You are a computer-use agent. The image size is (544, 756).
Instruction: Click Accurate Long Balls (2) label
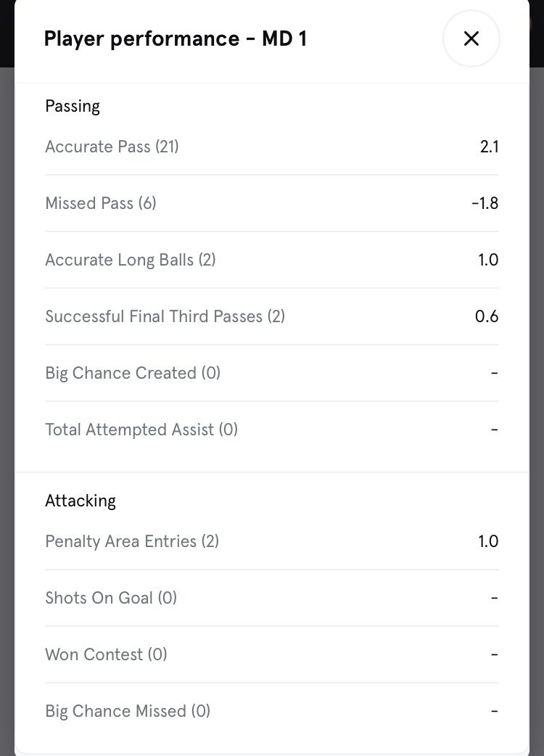131,260
